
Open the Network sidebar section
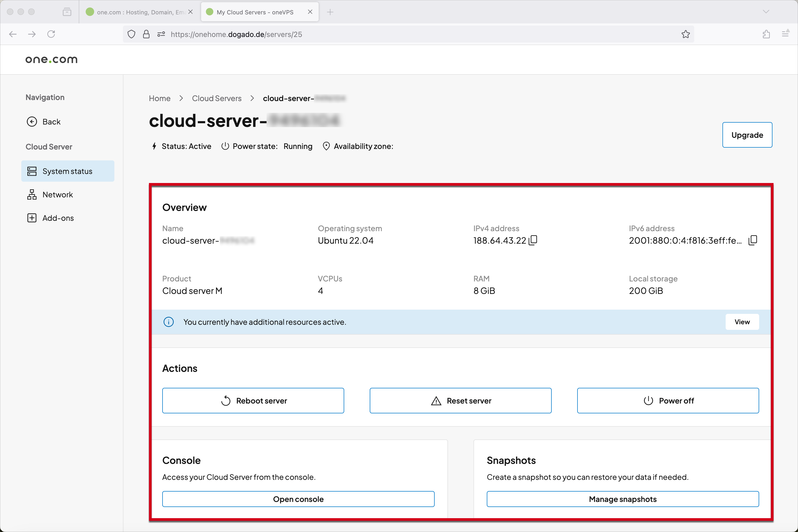(57, 194)
